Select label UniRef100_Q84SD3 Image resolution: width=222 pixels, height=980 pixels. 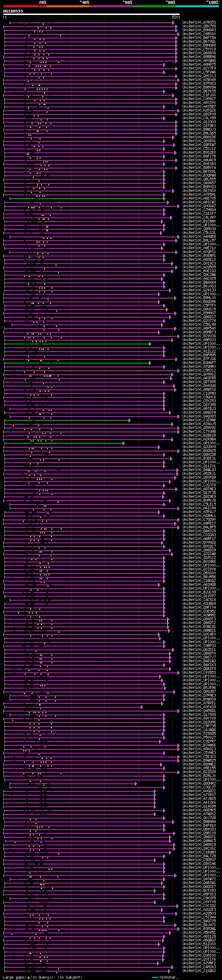199,829
